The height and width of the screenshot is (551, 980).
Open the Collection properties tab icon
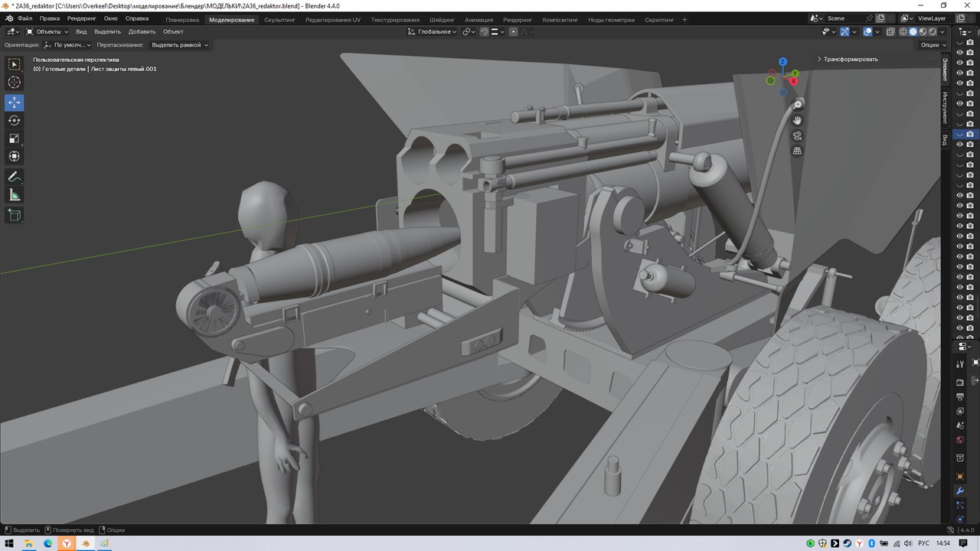pos(960,458)
